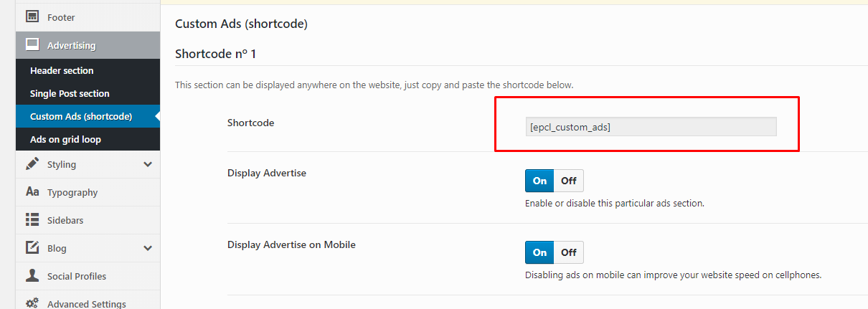
Task: Open the Single Post section submenu item
Action: point(70,93)
